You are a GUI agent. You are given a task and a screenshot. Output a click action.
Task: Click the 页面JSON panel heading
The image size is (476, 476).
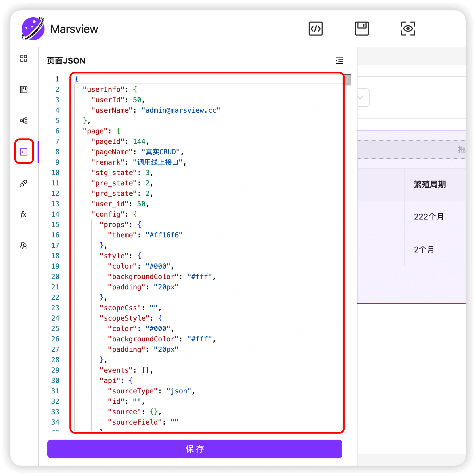(66, 61)
